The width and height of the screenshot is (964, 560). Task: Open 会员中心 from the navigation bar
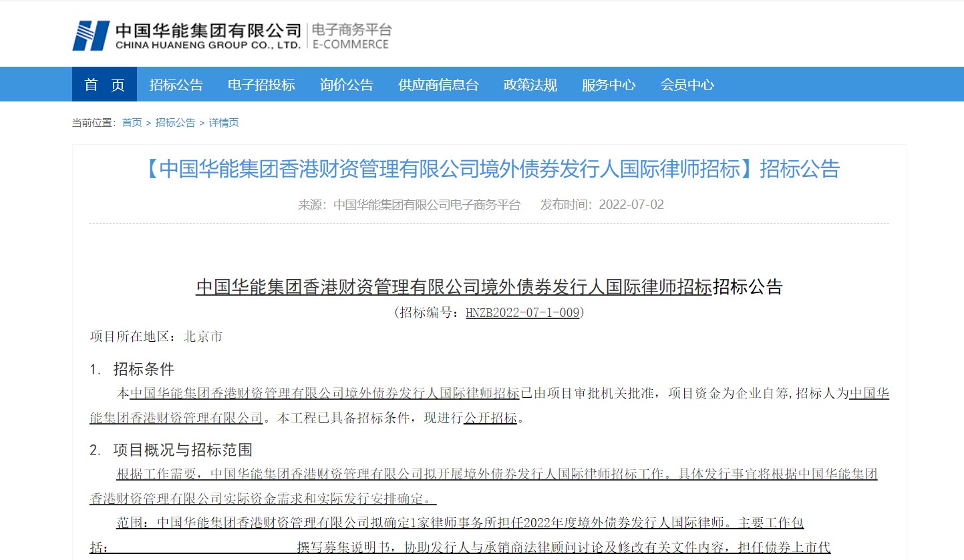687,85
